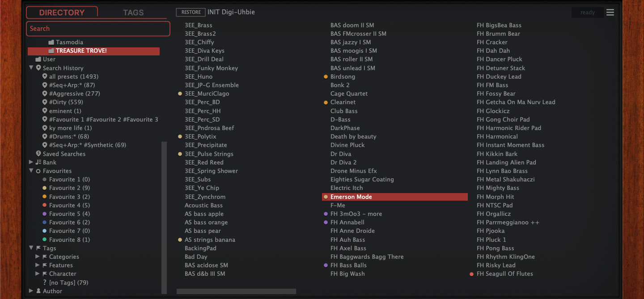Click the Tasmodia folder icon
The height and width of the screenshot is (299, 644).
pyautogui.click(x=51, y=42)
